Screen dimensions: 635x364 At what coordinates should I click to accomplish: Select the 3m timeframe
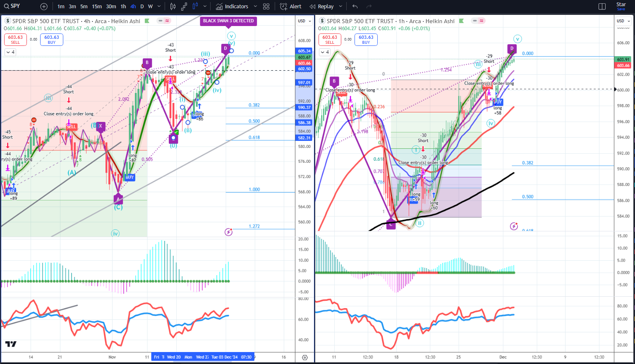coord(72,7)
